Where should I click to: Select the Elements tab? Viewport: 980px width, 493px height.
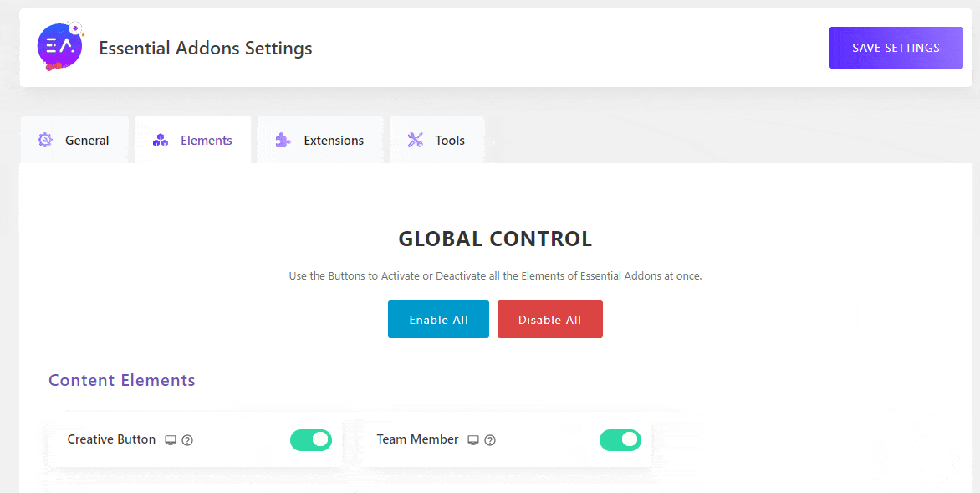pyautogui.click(x=192, y=140)
